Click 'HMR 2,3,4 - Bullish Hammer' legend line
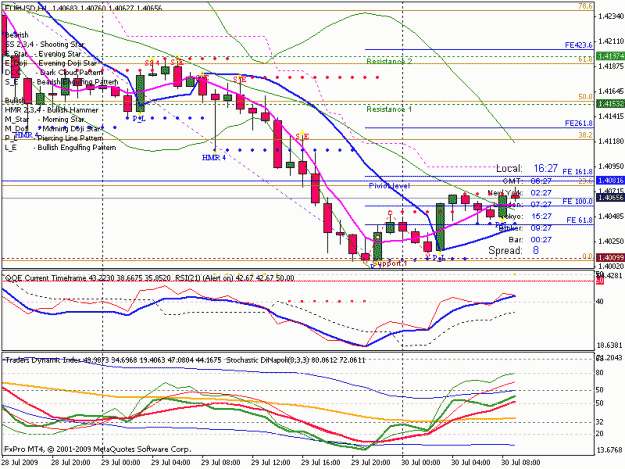The image size is (625, 469). (x=51, y=110)
